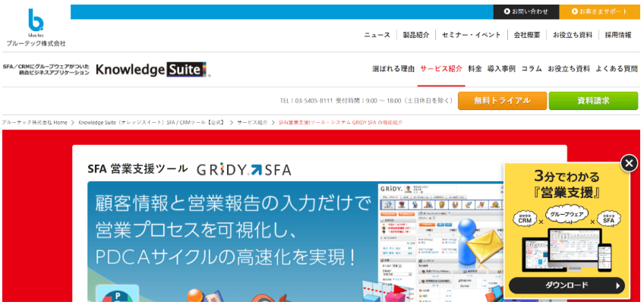Expand the セミナー・イベント menu
644x305 pixels.
tap(471, 35)
